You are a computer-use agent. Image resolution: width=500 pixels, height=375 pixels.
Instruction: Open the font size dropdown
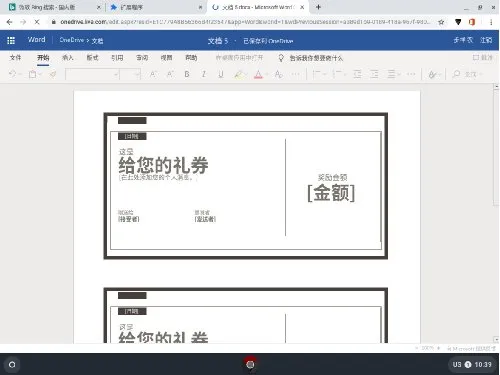pos(130,74)
